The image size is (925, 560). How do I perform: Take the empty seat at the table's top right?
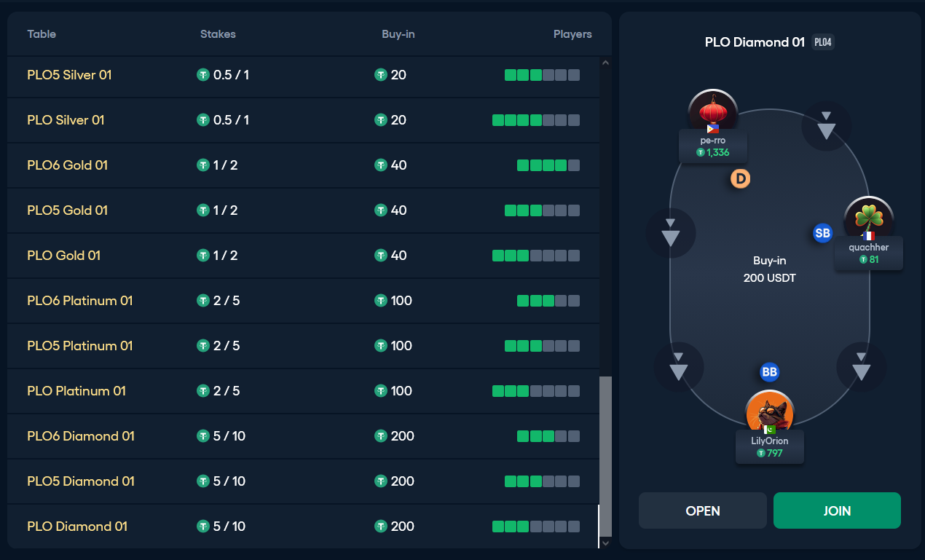point(826,126)
